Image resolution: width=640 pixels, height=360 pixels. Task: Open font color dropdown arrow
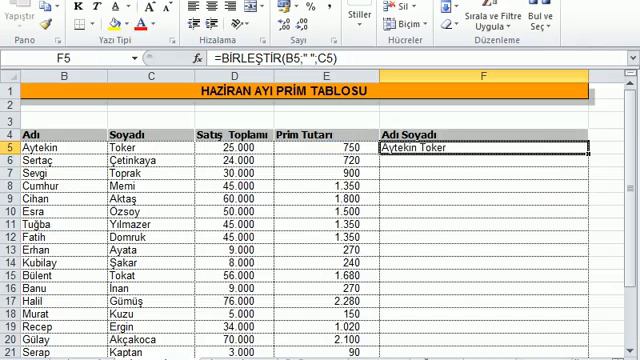pos(153,24)
